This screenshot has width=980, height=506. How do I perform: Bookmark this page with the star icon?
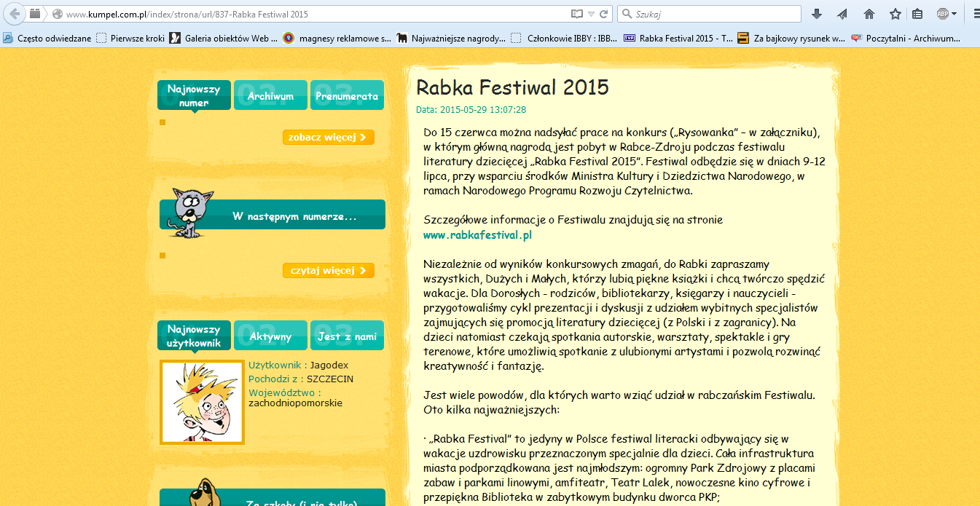click(895, 14)
